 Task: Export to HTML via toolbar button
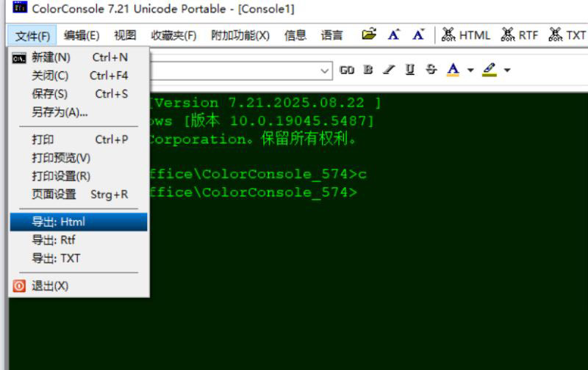point(466,35)
